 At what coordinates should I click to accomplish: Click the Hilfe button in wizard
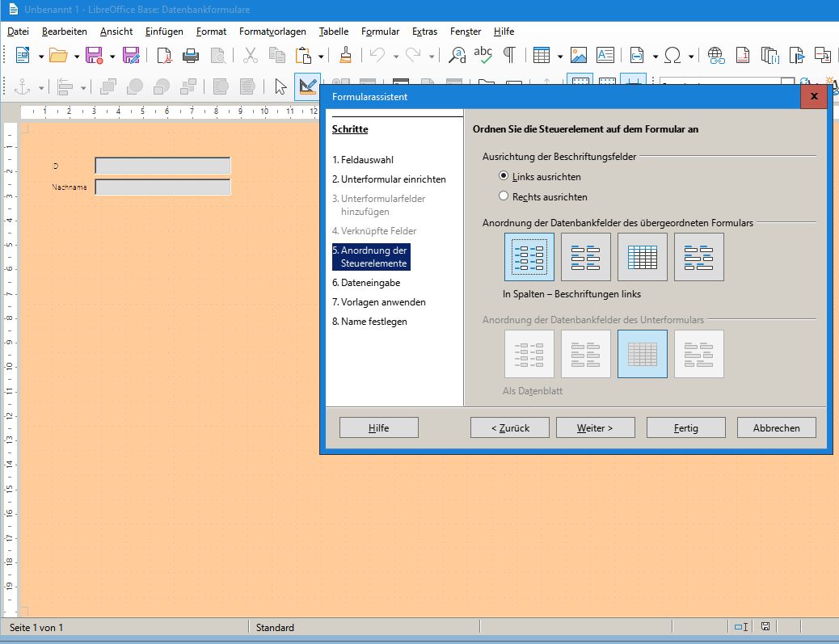(x=379, y=428)
